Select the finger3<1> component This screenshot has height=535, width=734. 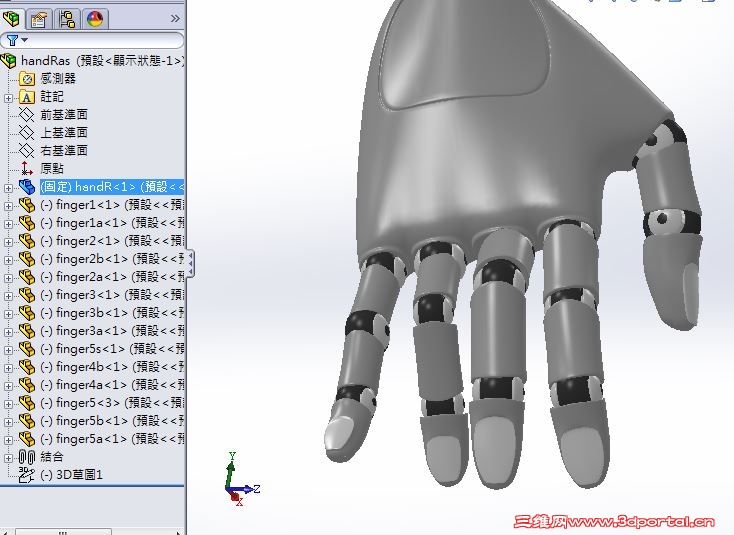click(x=112, y=295)
